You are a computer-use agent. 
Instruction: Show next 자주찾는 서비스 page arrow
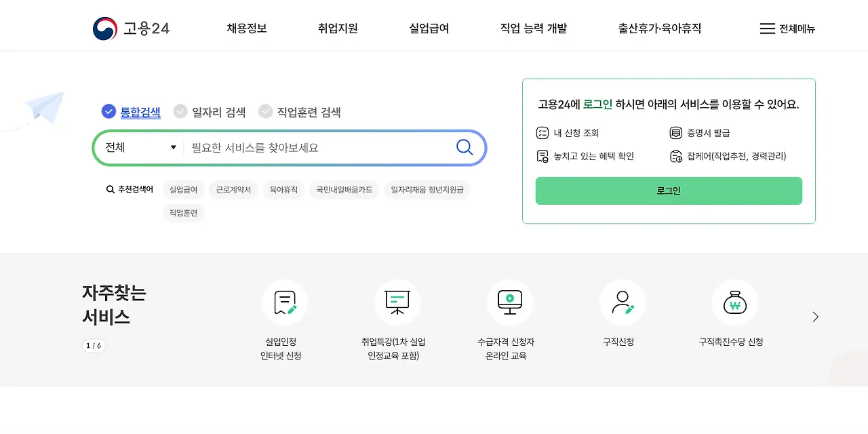tap(815, 317)
